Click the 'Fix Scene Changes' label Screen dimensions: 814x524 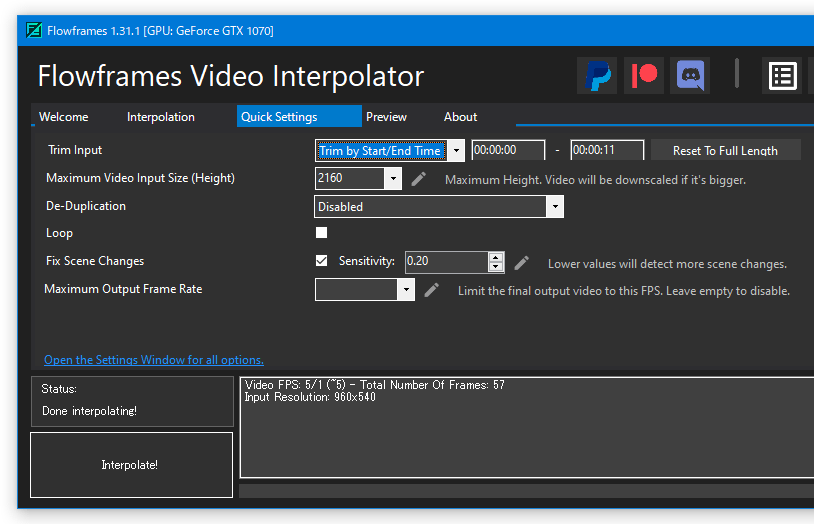coord(95,261)
